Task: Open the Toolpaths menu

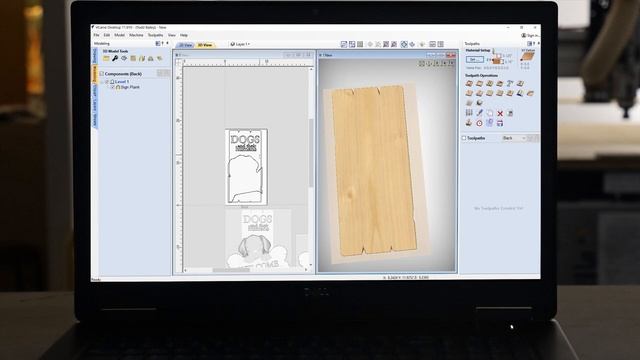Action: click(156, 36)
